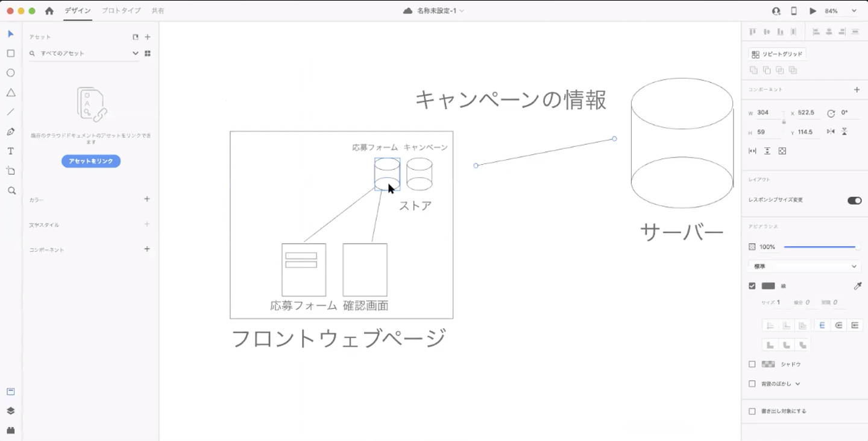Viewport: 868px width, 441px height.
Task: Click the eyedropper for border color
Action: click(x=858, y=286)
